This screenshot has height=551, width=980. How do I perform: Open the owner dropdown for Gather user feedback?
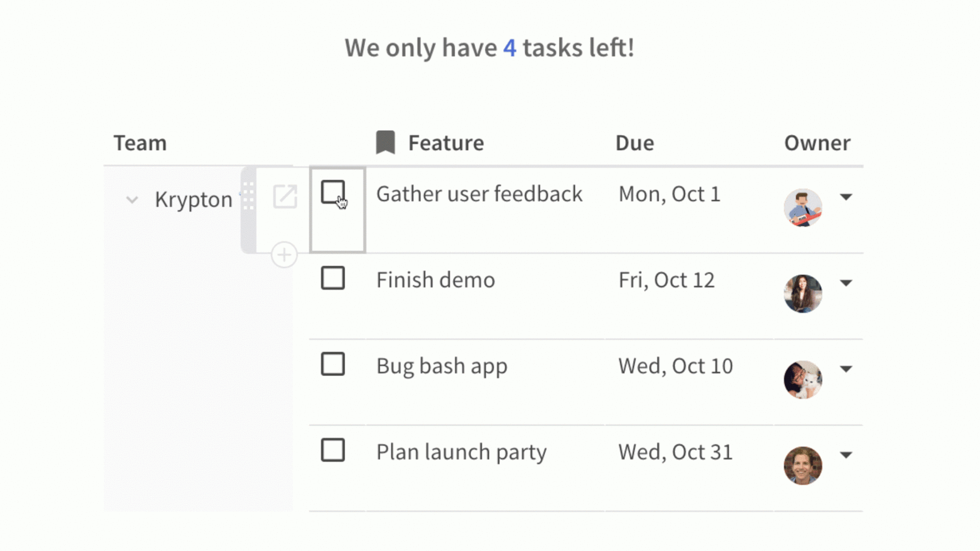pyautogui.click(x=846, y=197)
